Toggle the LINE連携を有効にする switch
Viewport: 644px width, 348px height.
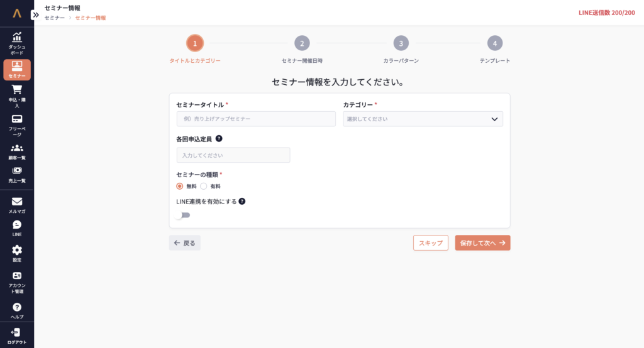183,215
